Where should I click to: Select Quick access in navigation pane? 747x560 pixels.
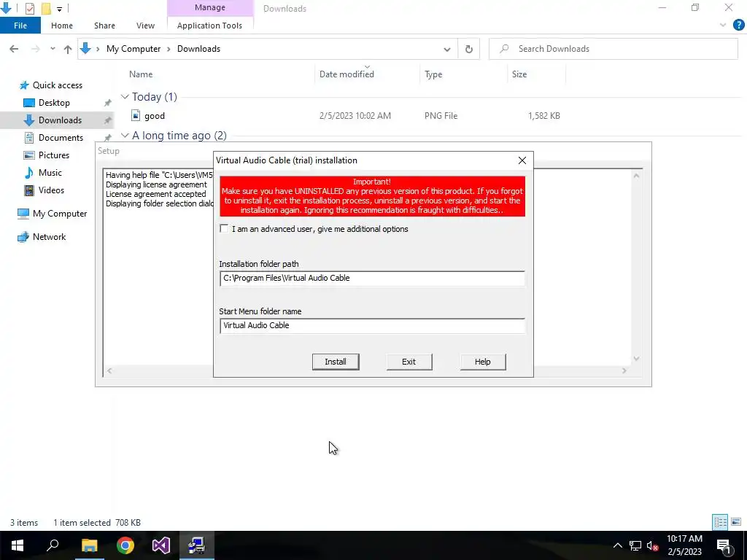[x=57, y=85]
